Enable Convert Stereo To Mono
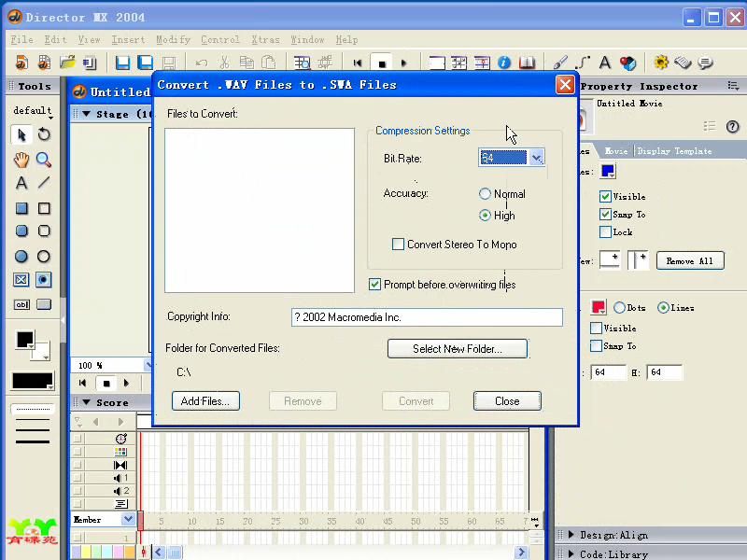Viewport: 747px width, 560px height. 398,245
